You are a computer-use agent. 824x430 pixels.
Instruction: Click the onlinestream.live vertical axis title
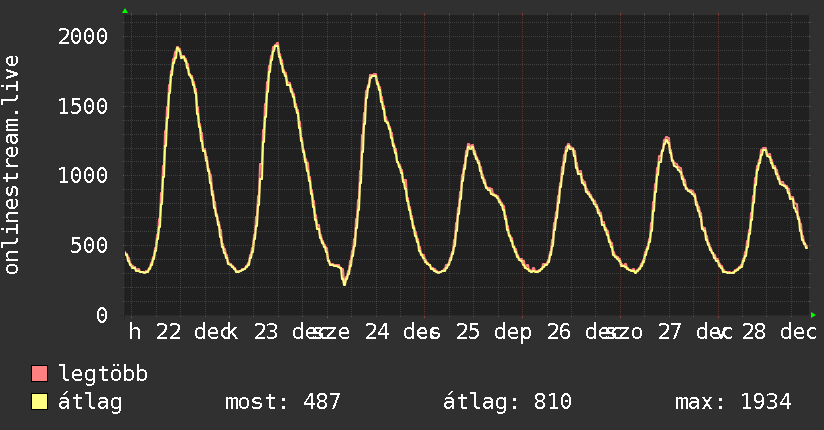(11, 165)
